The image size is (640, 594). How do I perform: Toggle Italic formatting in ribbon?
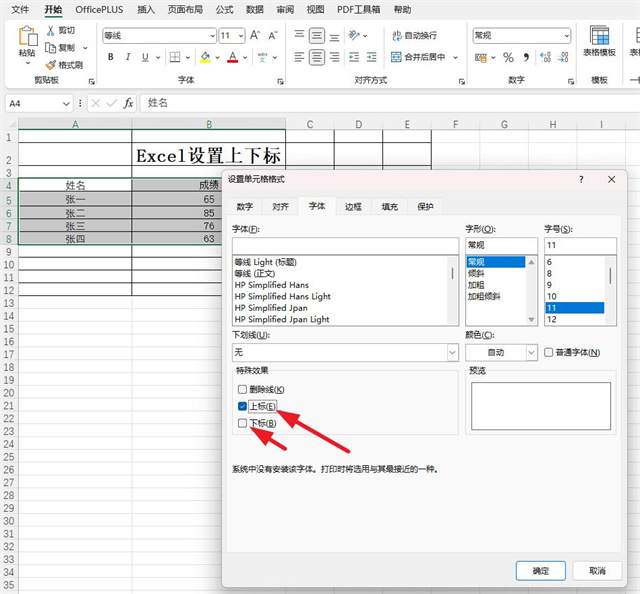128,57
